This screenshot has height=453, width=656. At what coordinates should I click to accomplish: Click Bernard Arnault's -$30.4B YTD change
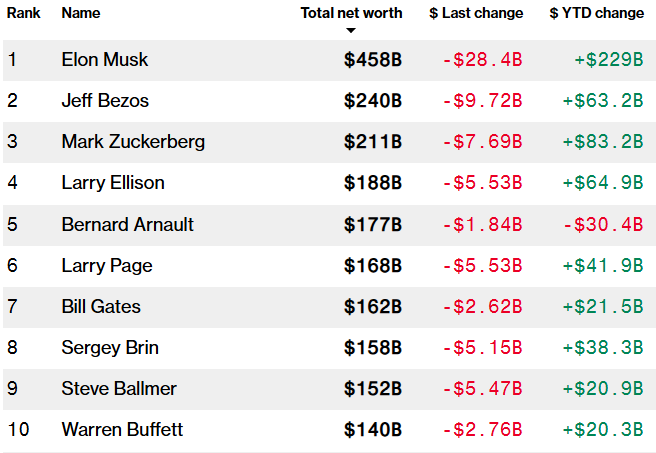602,224
